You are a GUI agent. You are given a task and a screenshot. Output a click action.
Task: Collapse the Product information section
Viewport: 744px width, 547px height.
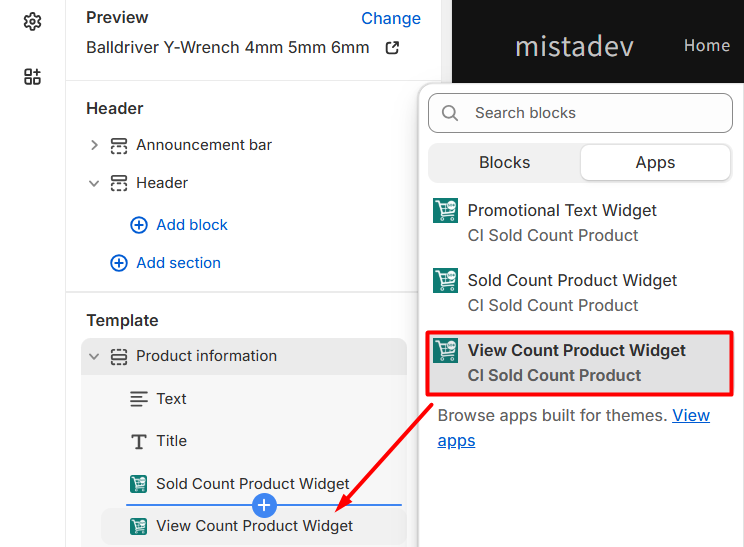pos(94,356)
